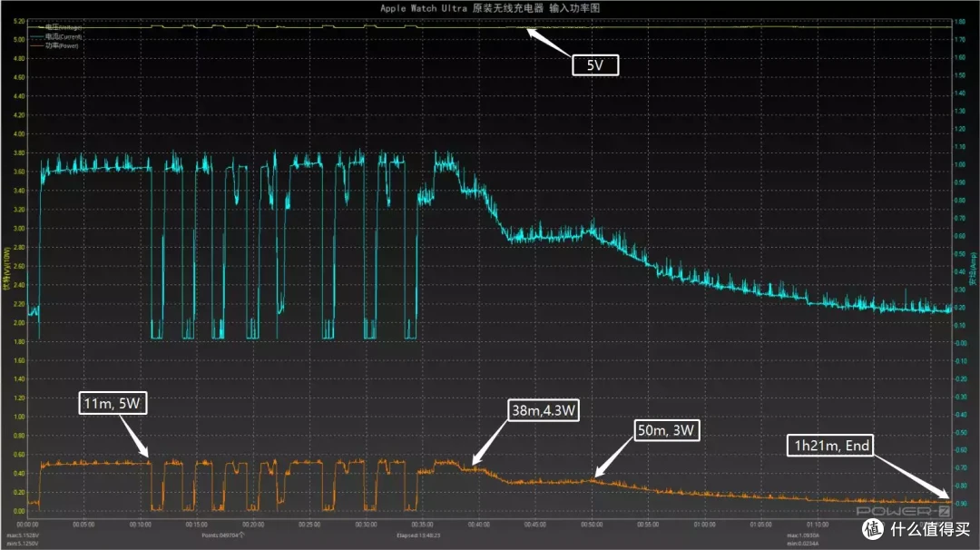
Task: Click the left axis title 伏特(V)/(10W)
Action: tap(6, 269)
